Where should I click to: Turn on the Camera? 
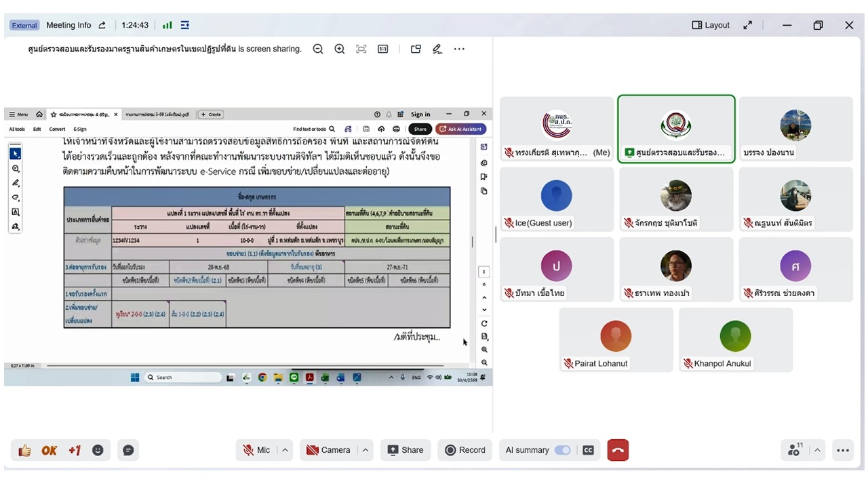[328, 450]
